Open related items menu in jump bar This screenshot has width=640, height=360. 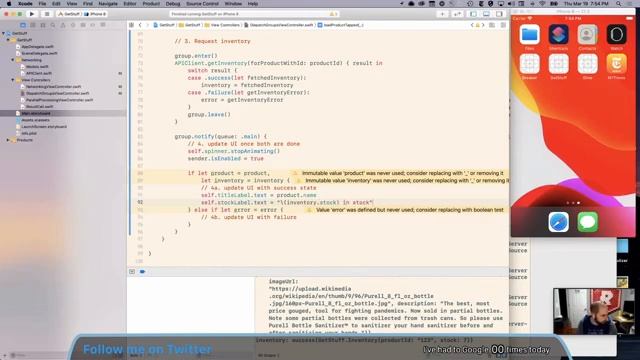(131, 25)
